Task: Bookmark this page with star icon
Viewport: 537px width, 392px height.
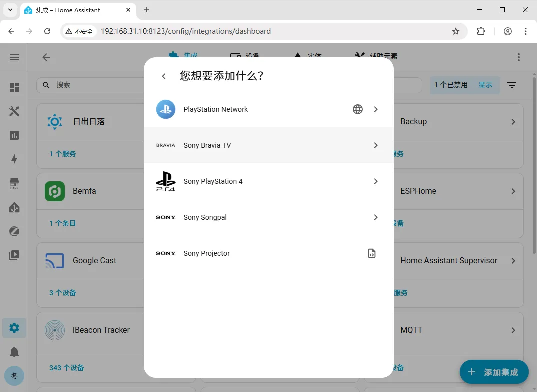Action: 456,31
